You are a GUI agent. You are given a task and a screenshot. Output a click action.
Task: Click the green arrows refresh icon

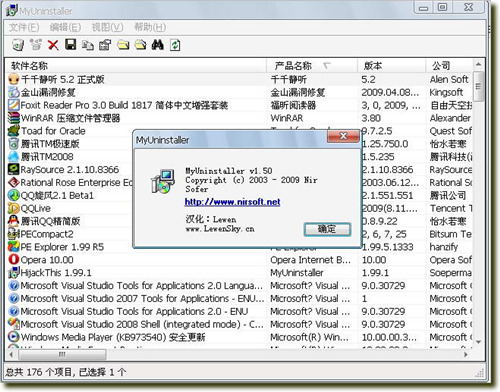pos(175,45)
